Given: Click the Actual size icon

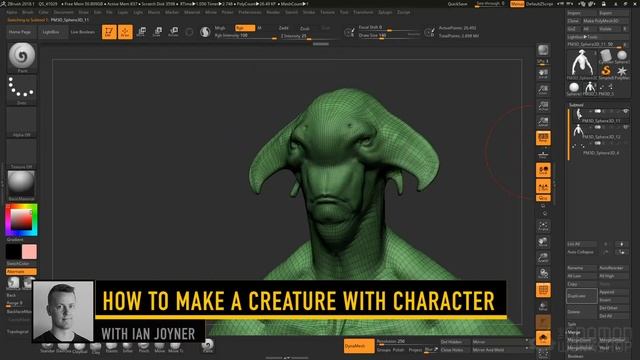Looking at the screenshot, I should [x=543, y=106].
